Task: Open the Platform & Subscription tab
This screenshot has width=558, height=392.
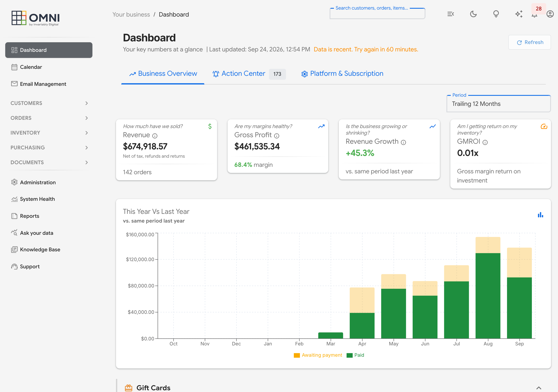Action: click(342, 74)
